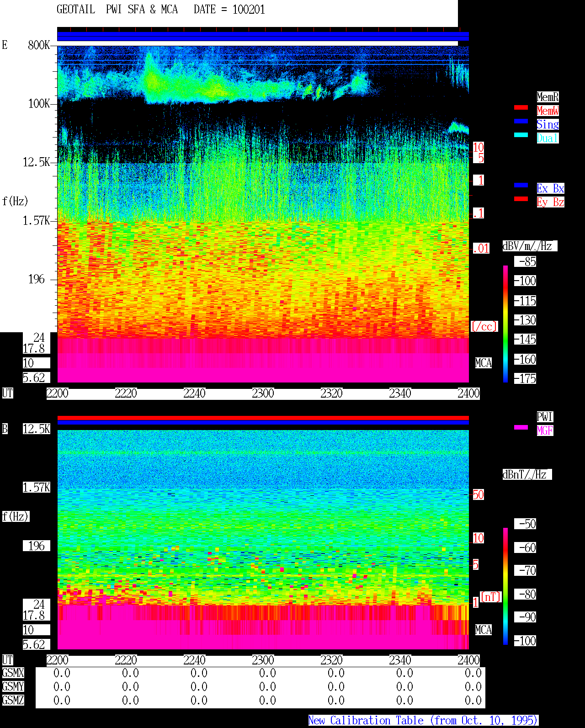Select the "100K" frequency axis label
Viewport: 585px width, 728px height.
coord(39,103)
